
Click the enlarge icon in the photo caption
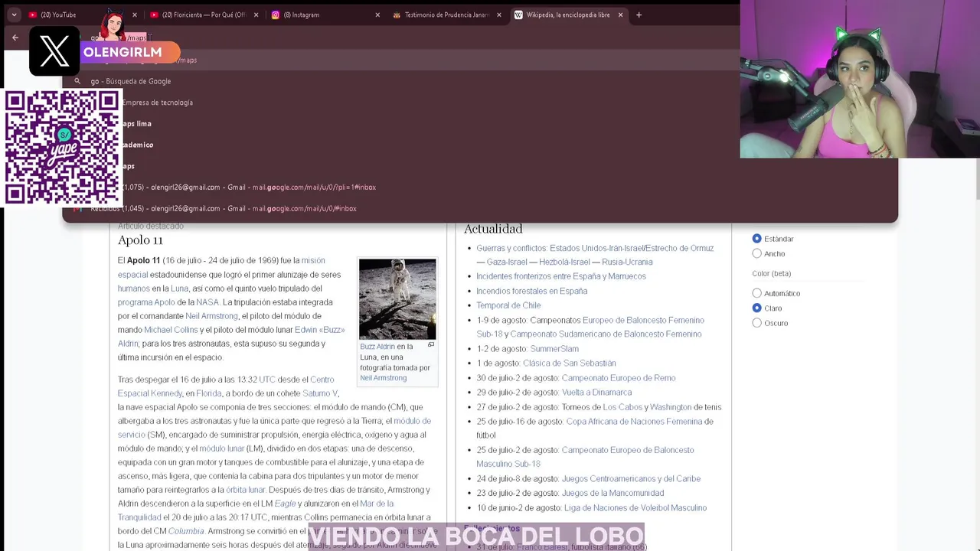click(431, 345)
